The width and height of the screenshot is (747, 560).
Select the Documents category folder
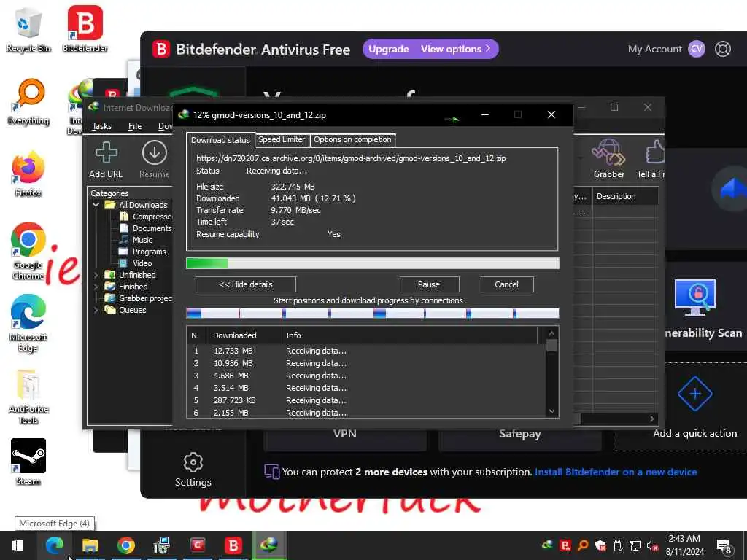[146, 228]
